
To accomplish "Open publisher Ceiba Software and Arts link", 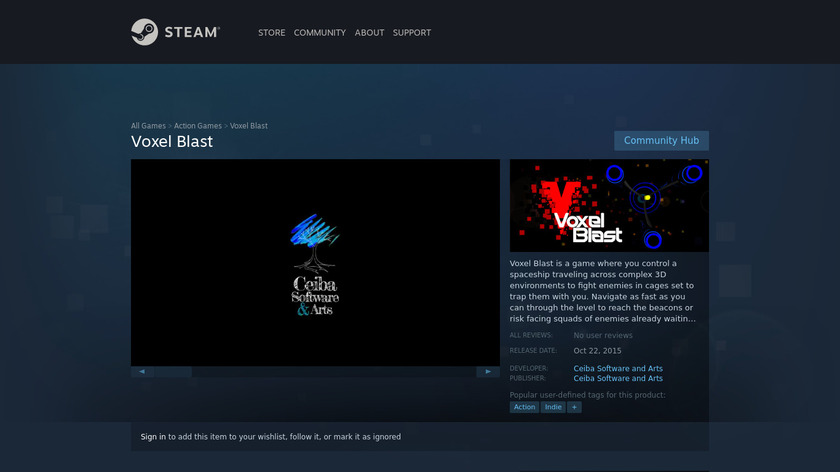I will pyautogui.click(x=618, y=378).
